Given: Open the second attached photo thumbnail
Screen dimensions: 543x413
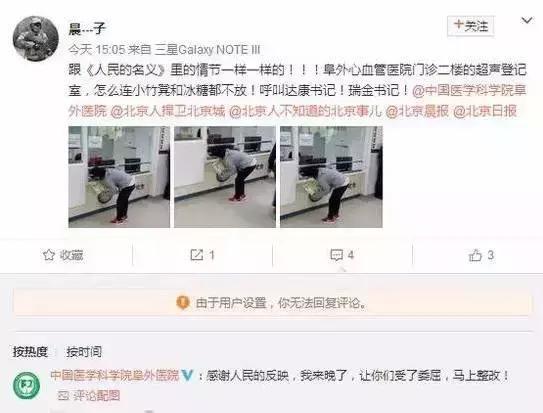Looking at the screenshot, I should (x=225, y=177).
